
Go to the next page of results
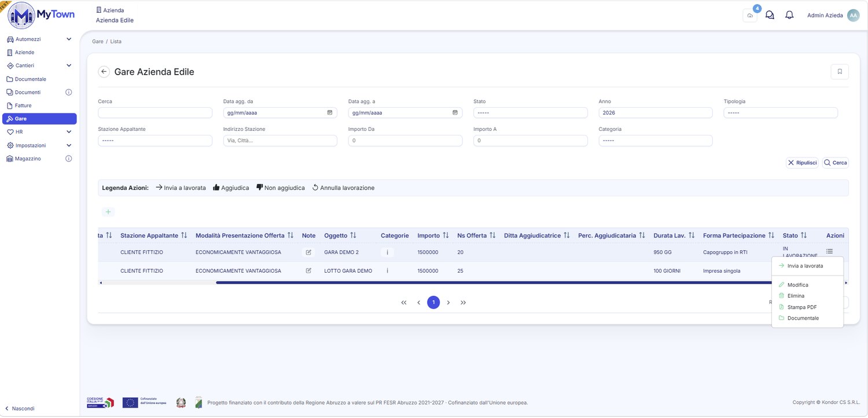(x=448, y=302)
